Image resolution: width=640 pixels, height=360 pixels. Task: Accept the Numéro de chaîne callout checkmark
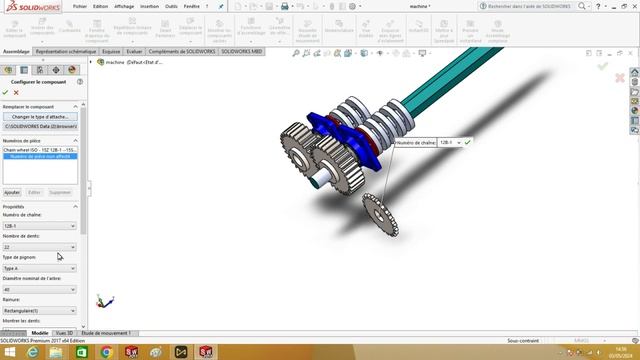click(468, 142)
